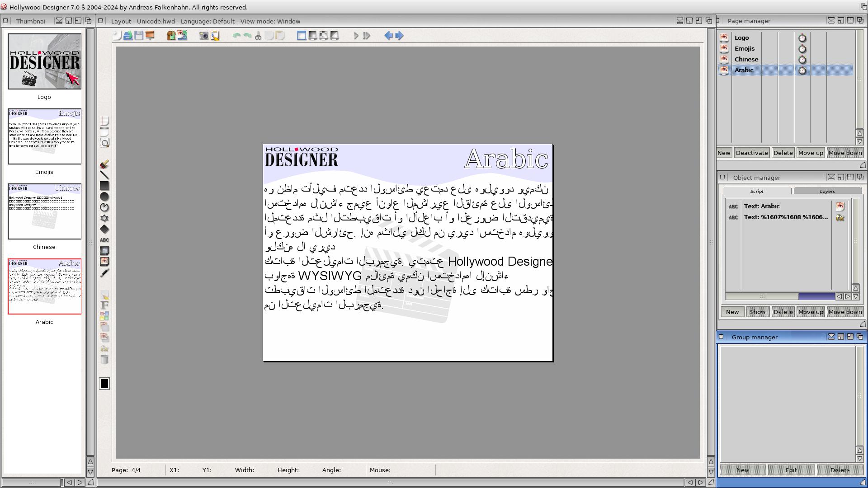
Task: Click the camera snapshot toolbar icon
Action: pos(204,36)
